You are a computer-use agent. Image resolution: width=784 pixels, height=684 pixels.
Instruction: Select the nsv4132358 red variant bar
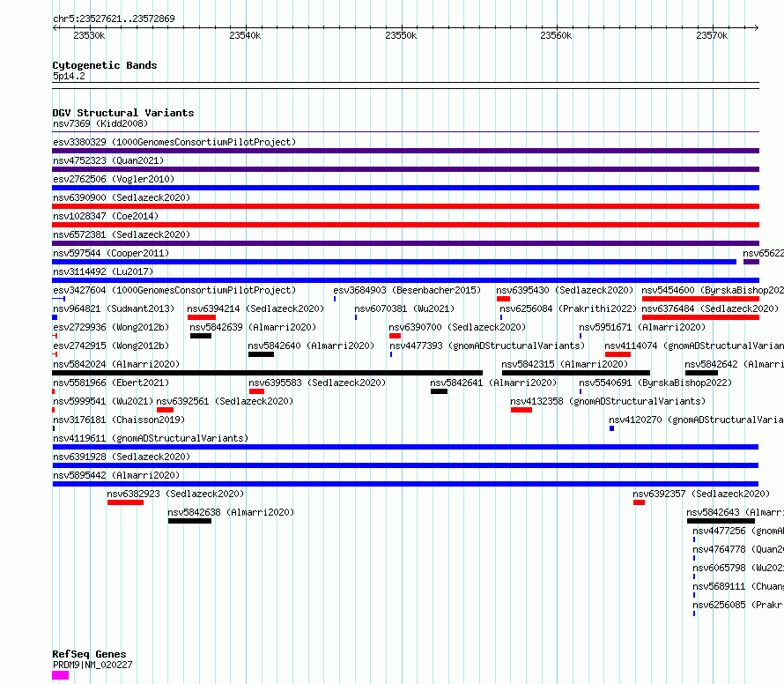[x=521, y=410]
